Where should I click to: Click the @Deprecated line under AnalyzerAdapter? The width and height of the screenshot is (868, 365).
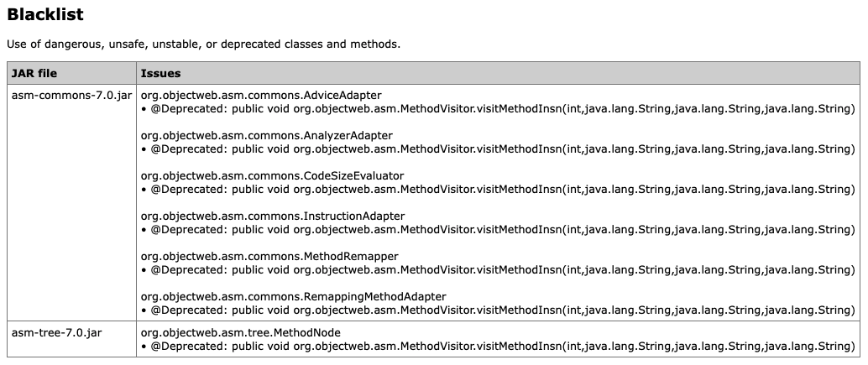point(498,149)
